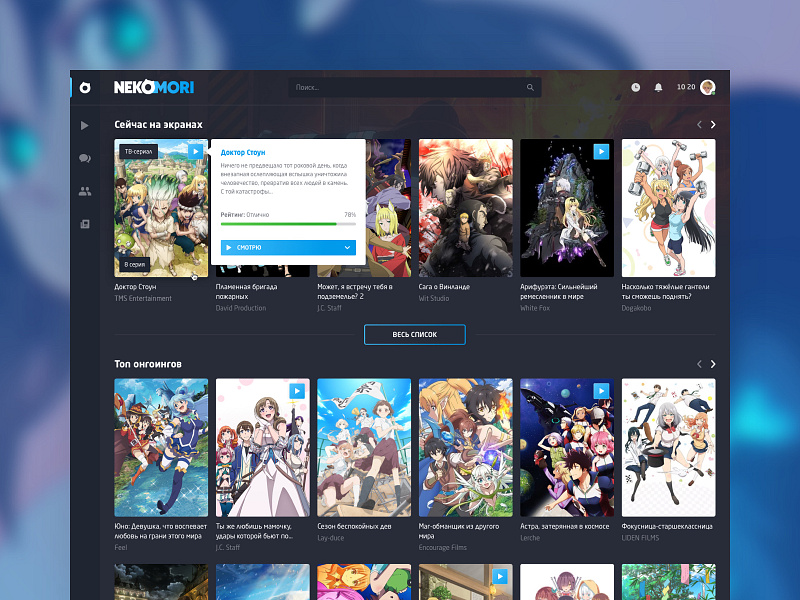Viewport: 800px width, 600px height.
Task: Select the Play/videos section in sidebar
Action: pos(85,125)
